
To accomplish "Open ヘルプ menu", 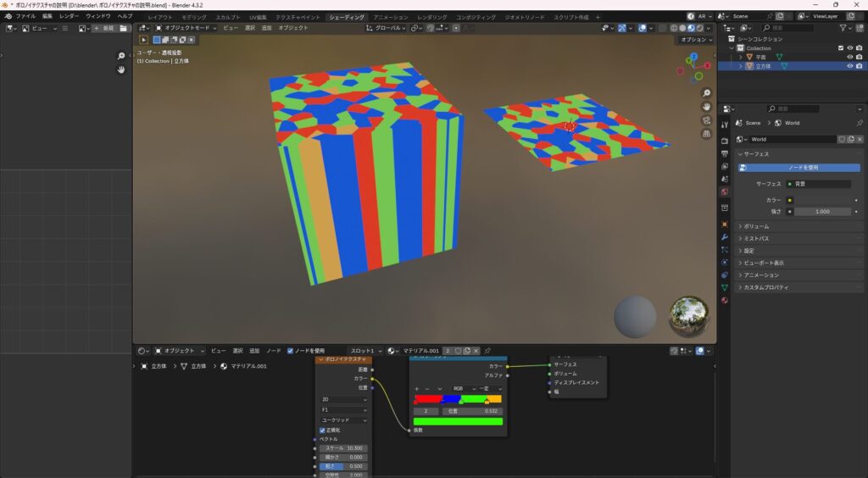I will [125, 17].
